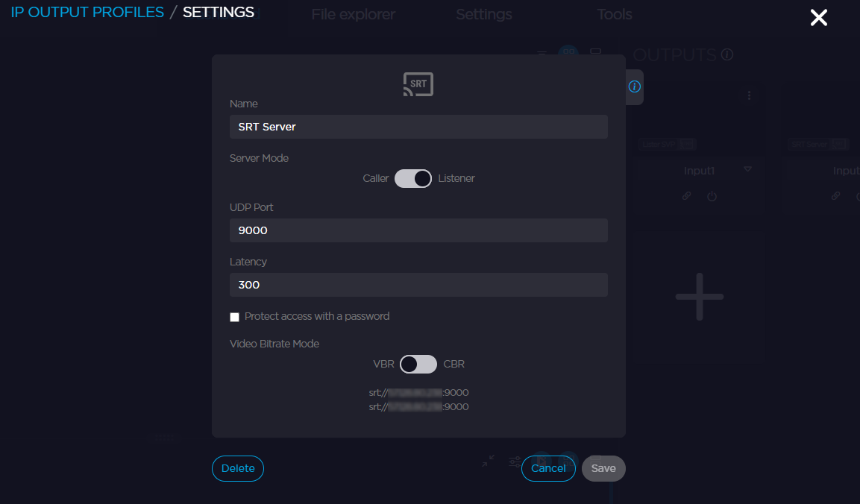
Task: Open the Settings tab in background
Action: (484, 14)
